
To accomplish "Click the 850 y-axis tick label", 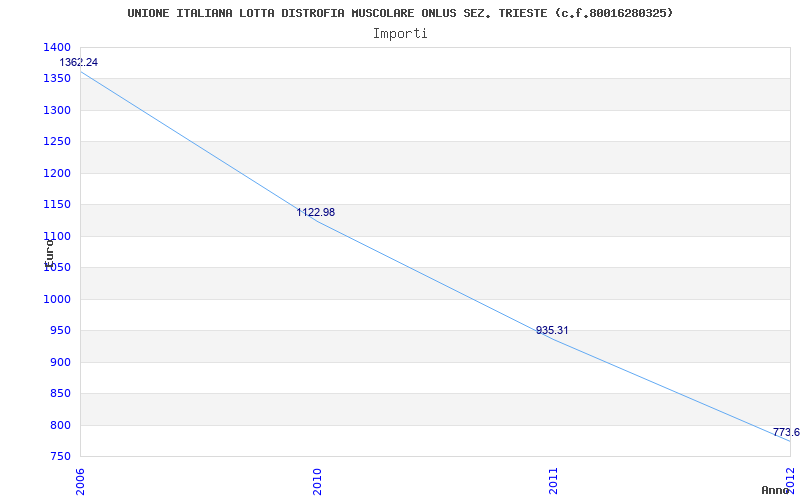I will point(60,394).
